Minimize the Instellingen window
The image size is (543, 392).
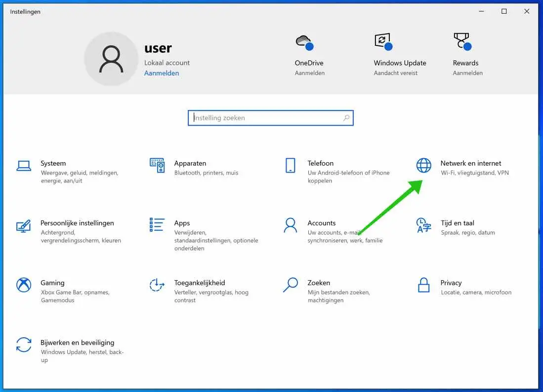click(x=481, y=11)
